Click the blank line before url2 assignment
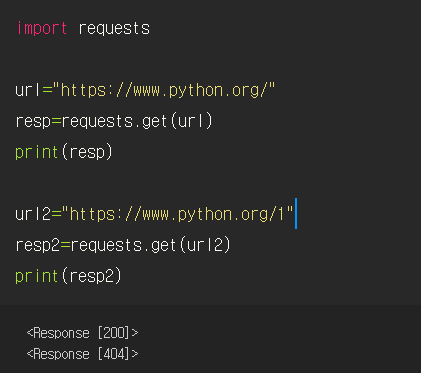Screen dimensions: 421x373 [x=210, y=183]
